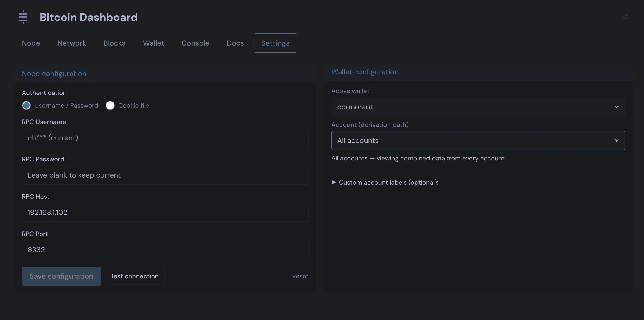Open the All accounts derivation path dropdown
644x320 pixels.
[x=477, y=140]
